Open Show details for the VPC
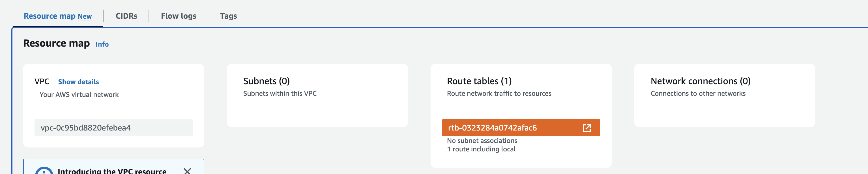The image size is (868, 174). click(78, 82)
